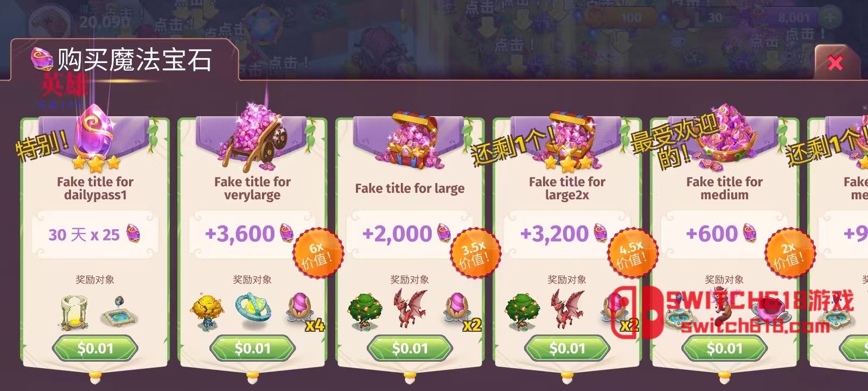
Task: Buy the dailypass1 offer for $0.01
Action: click(x=95, y=348)
